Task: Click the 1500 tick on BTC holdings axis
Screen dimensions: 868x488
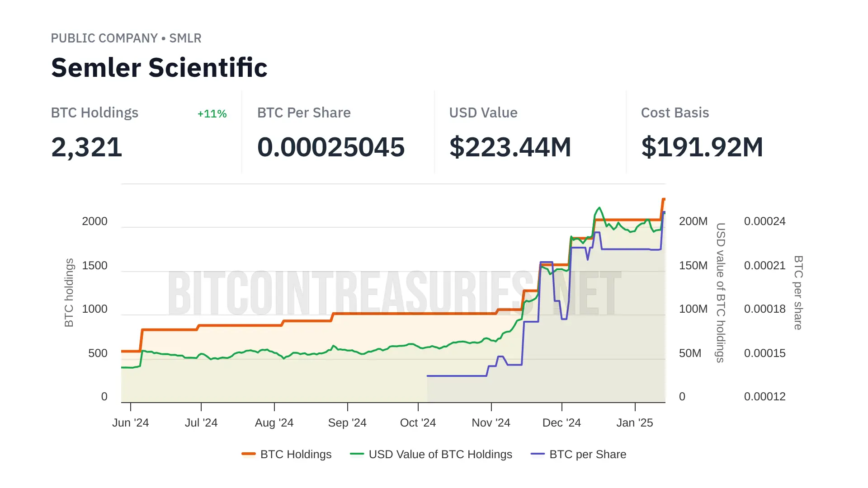Action: 94,266
